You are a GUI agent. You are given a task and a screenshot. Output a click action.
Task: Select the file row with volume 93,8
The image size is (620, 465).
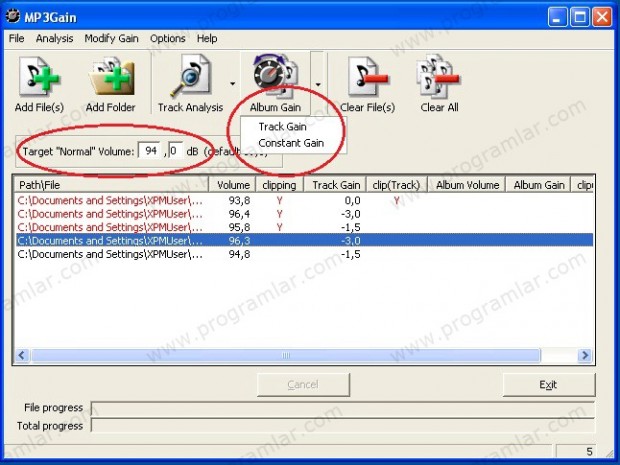coord(304,200)
